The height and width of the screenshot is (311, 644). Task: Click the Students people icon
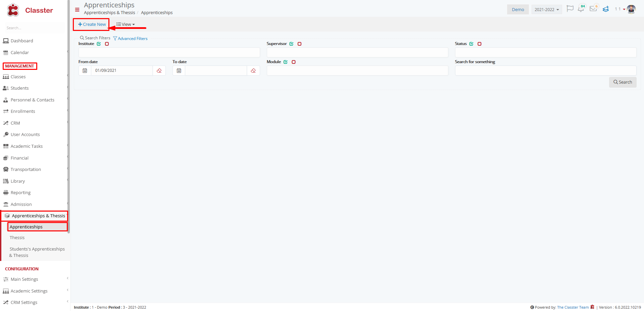pyautogui.click(x=6, y=88)
